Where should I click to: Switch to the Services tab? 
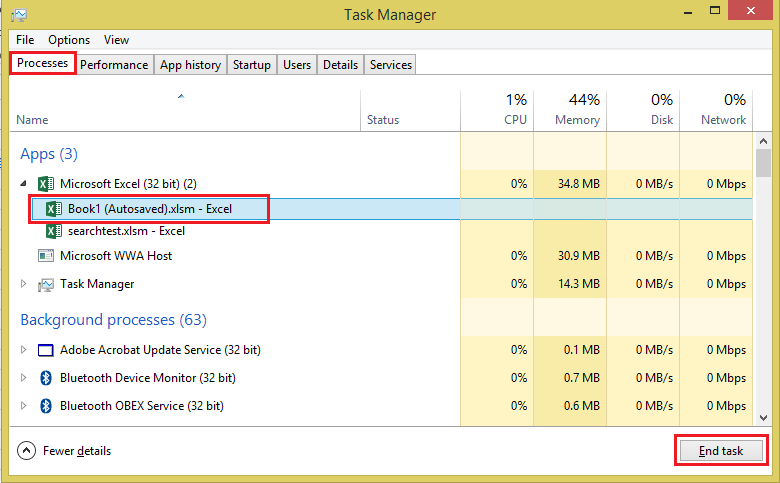390,65
